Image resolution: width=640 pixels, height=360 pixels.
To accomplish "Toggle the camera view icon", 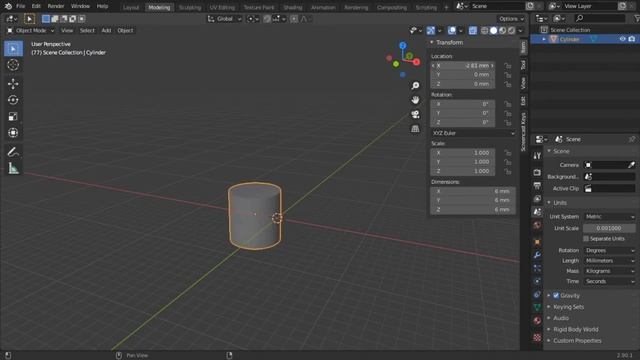I will pyautogui.click(x=415, y=114).
